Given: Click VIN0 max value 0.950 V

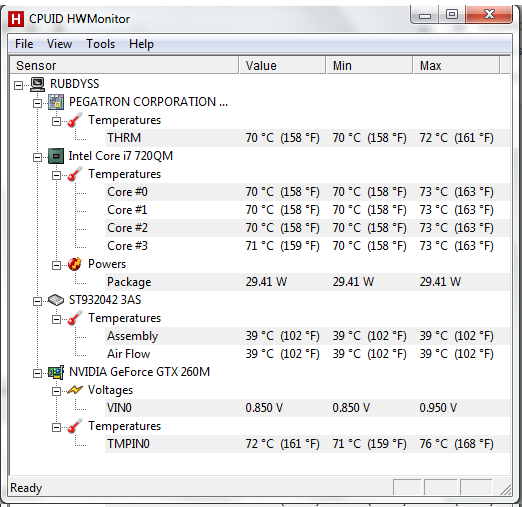Looking at the screenshot, I should (x=438, y=408).
